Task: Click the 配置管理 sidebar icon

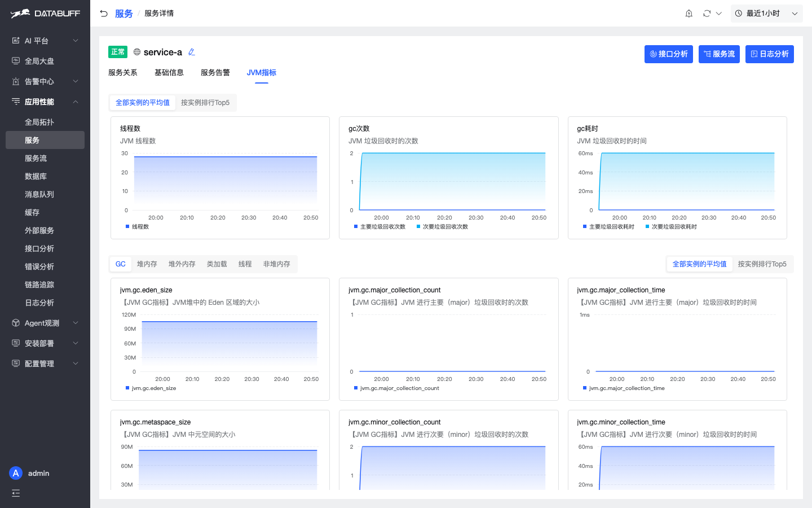Action: pyautogui.click(x=16, y=364)
